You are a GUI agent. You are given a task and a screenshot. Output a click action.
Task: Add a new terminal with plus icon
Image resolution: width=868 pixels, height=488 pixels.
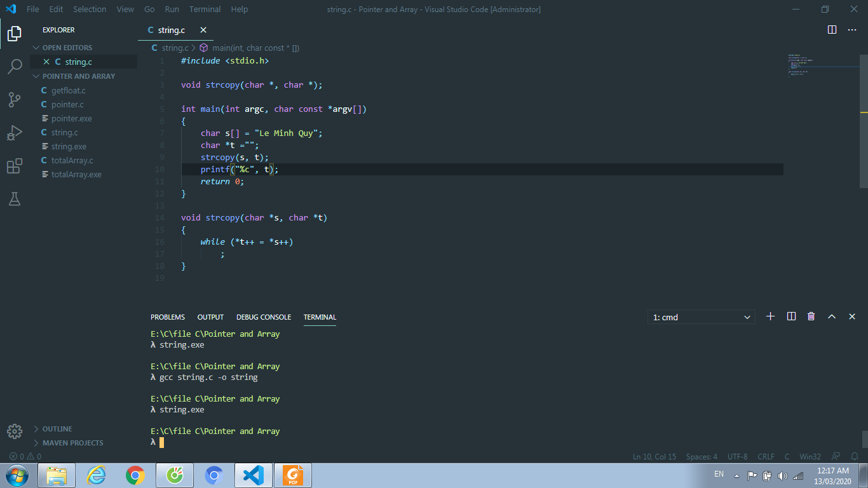pyautogui.click(x=771, y=316)
